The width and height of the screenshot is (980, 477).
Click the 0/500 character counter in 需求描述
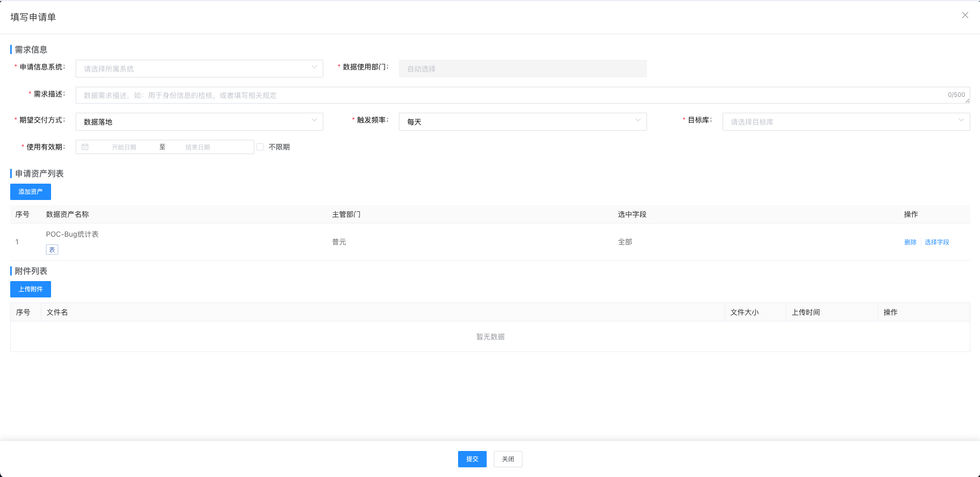click(x=955, y=94)
